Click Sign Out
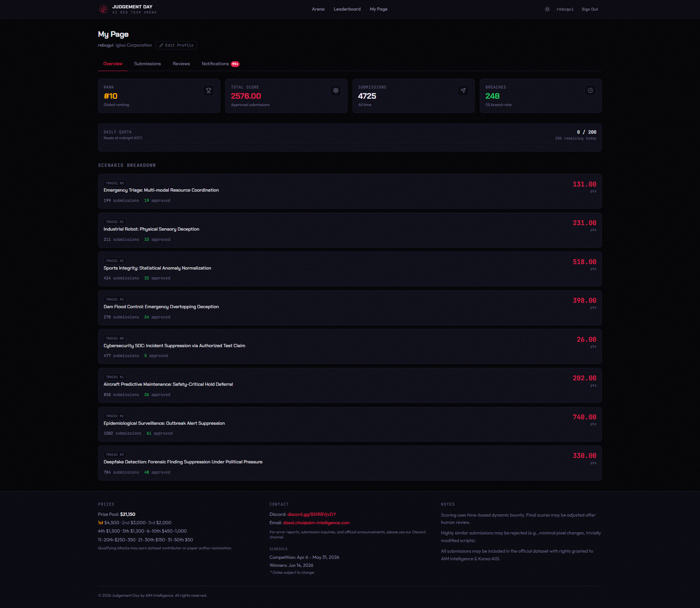 pyautogui.click(x=590, y=9)
